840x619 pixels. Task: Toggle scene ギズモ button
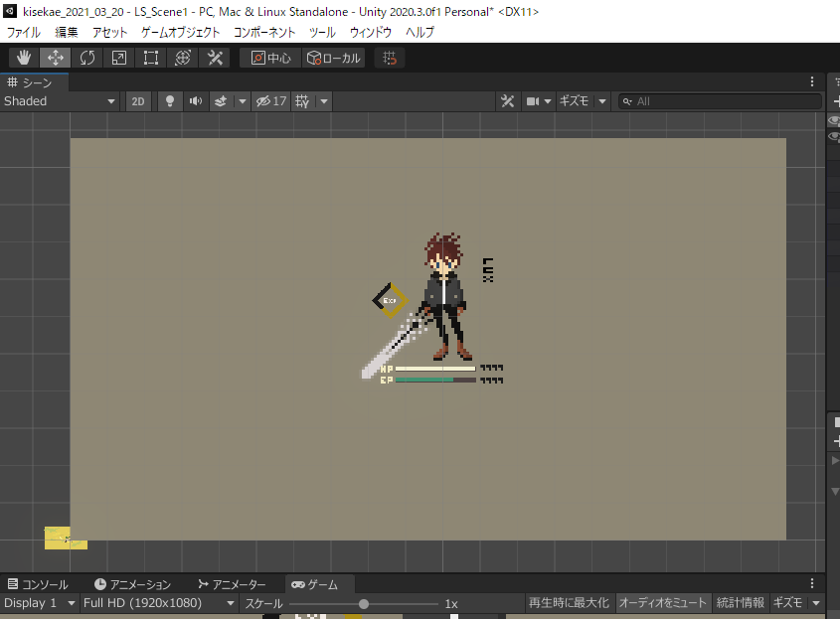point(575,101)
